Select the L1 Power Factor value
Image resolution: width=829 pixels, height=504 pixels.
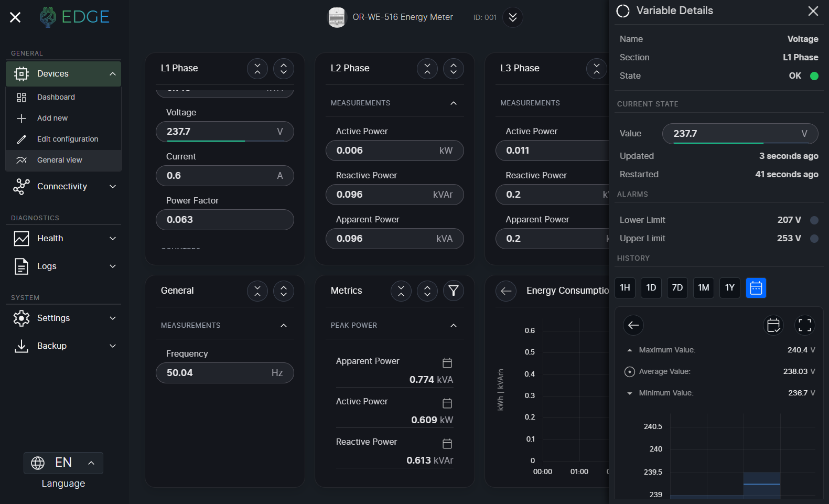click(225, 220)
